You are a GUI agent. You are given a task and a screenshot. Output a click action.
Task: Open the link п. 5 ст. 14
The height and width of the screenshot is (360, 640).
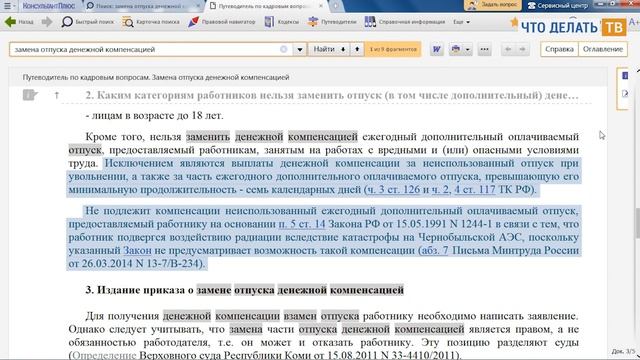tap(302, 224)
